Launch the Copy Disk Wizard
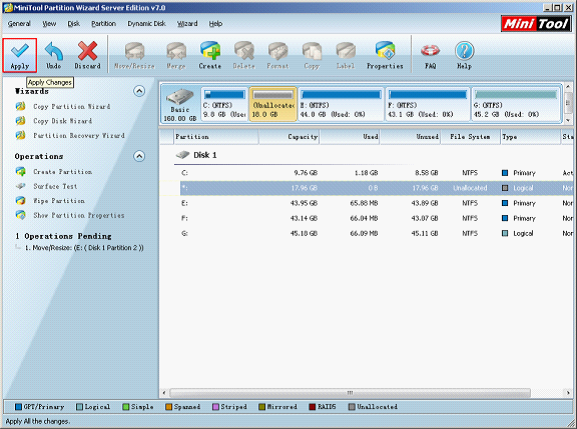Screen dimensions: 577x429 62,121
